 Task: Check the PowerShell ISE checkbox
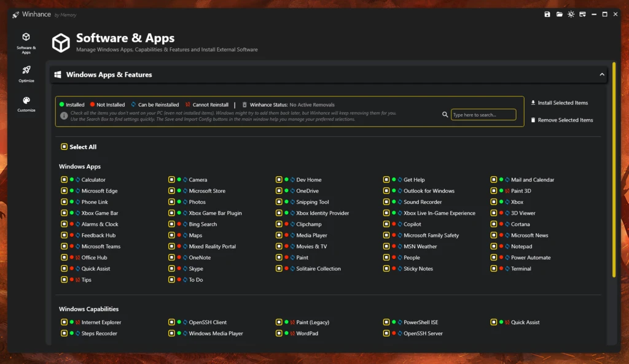coord(386,322)
